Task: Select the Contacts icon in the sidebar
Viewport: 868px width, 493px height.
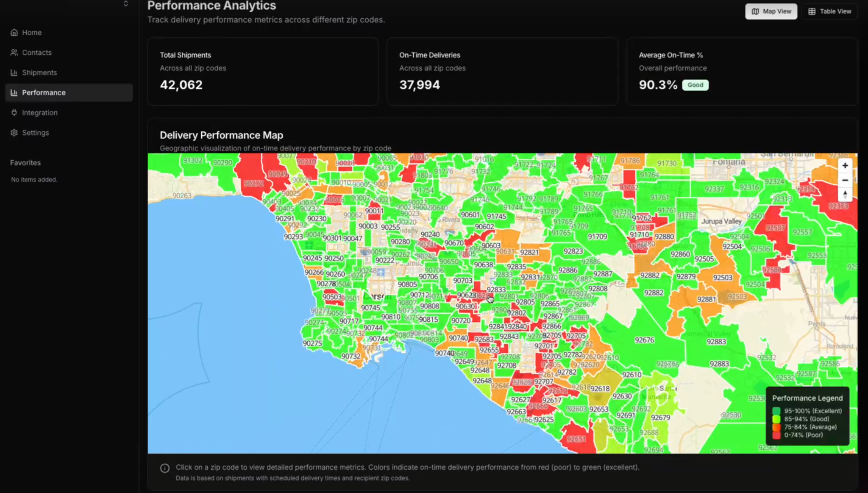Action: pyautogui.click(x=14, y=52)
